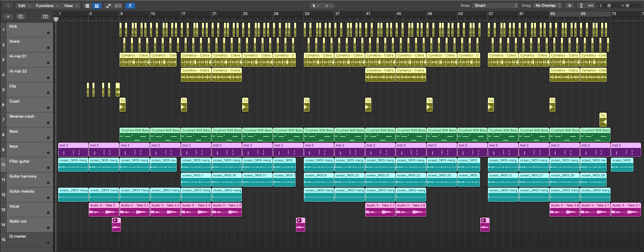The height and width of the screenshot is (252, 644).
Task: Click the playhead at the ruler start
Action: coord(56,19)
